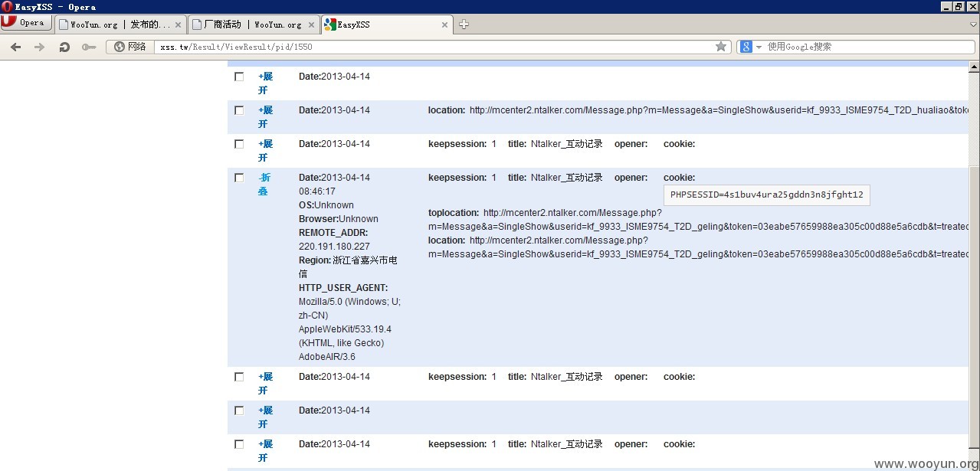
Task: Go back with the back arrow
Action: pyautogui.click(x=15, y=47)
